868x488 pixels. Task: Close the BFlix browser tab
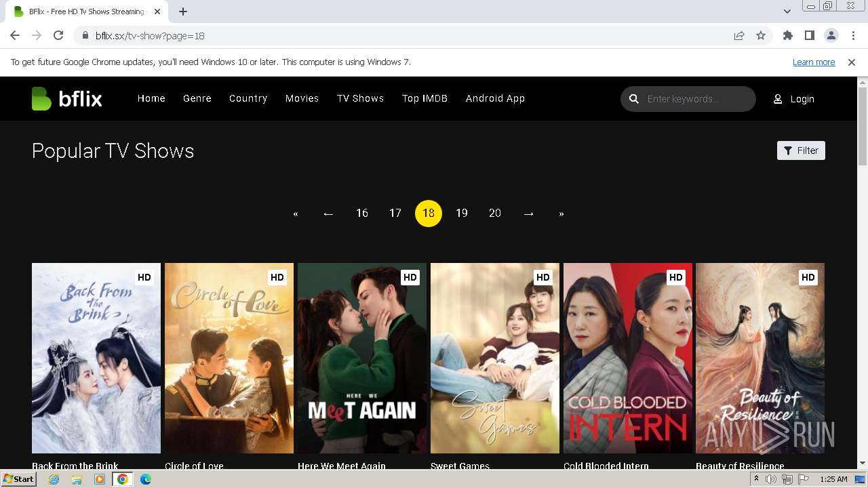pos(158,12)
